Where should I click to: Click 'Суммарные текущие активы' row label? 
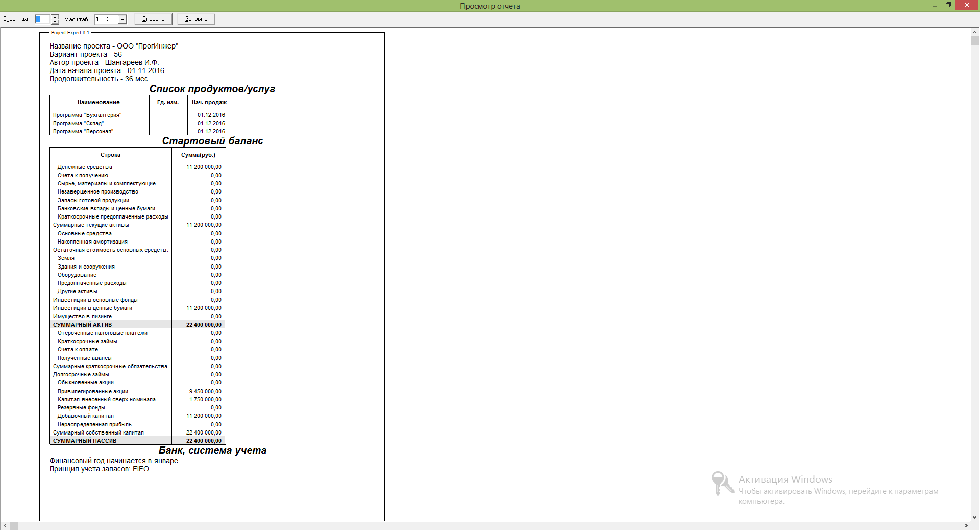(91, 225)
